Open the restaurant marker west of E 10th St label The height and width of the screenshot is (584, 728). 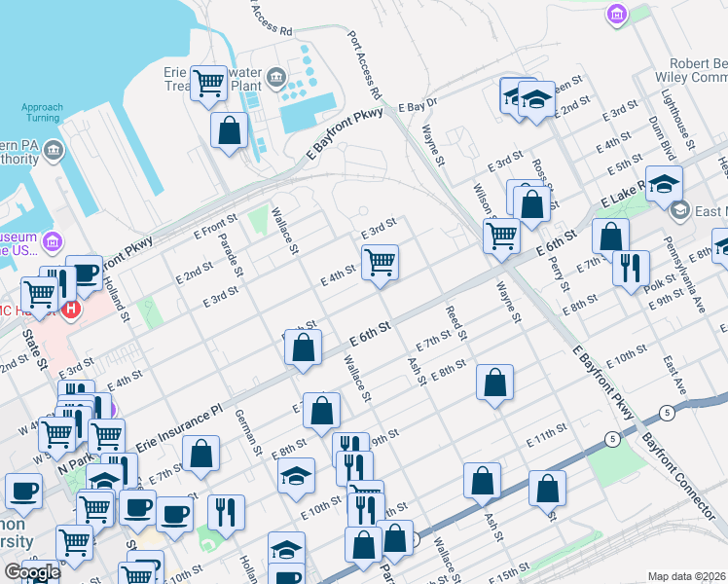[x=226, y=516]
